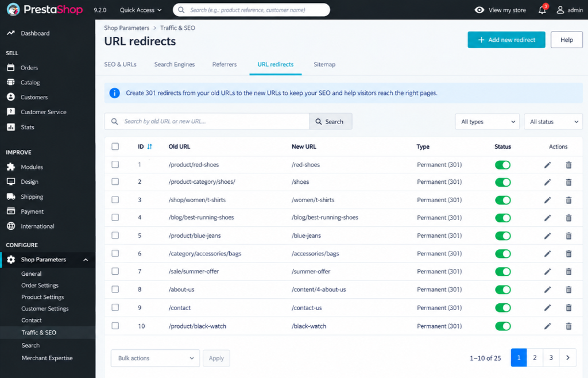Click Add new redirect button
The height and width of the screenshot is (378, 588).
click(x=506, y=40)
